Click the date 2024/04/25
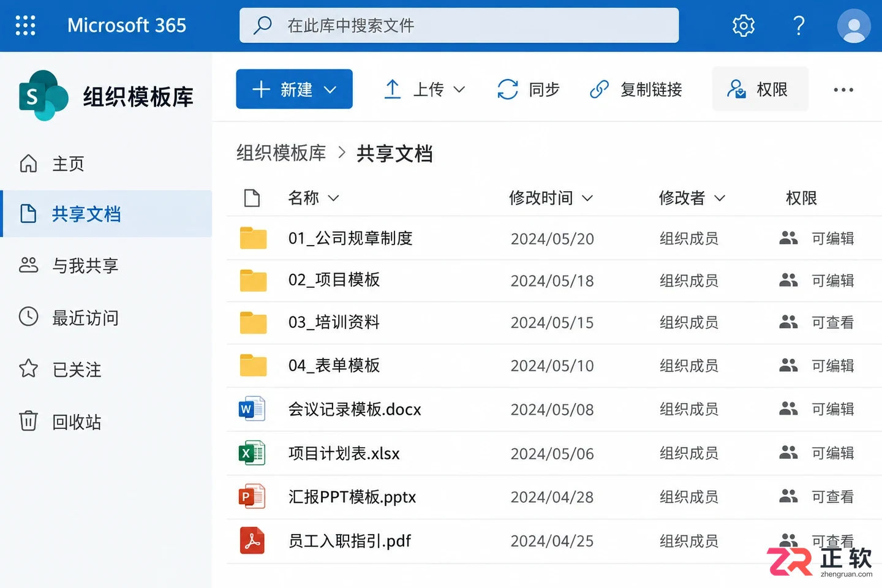Screen dimensions: 882x588 pos(552,541)
